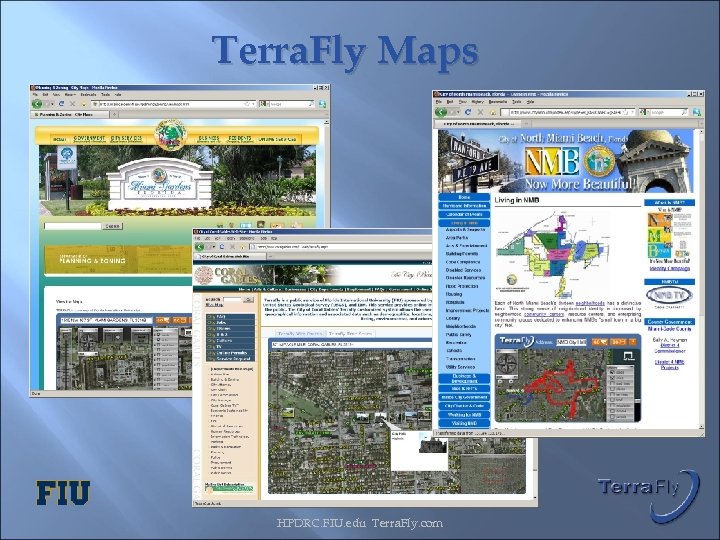Click GOVERNMENT in Miami Gardens yellow navigation bar
This screenshot has height=540, width=720.
tap(89, 139)
